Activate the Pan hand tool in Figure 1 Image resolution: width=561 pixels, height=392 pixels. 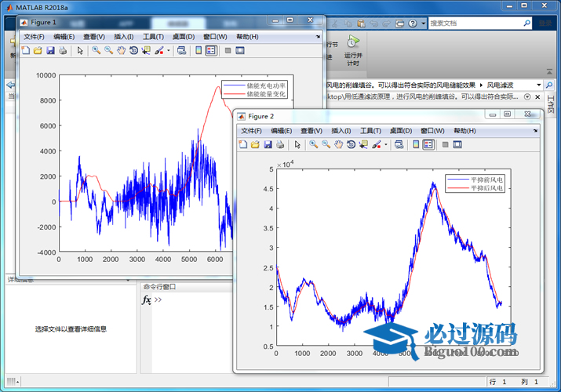tap(121, 51)
